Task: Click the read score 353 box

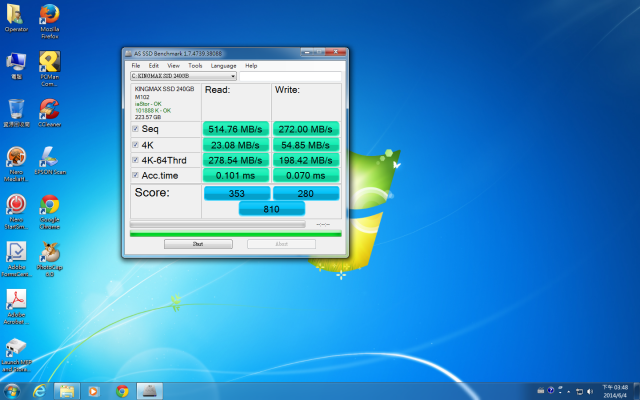Action: click(237, 193)
